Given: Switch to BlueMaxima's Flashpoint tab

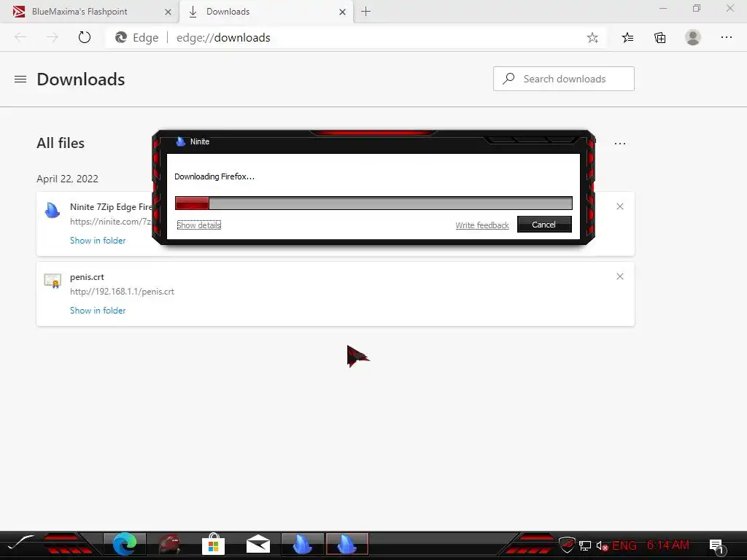Looking at the screenshot, I should pos(90,12).
